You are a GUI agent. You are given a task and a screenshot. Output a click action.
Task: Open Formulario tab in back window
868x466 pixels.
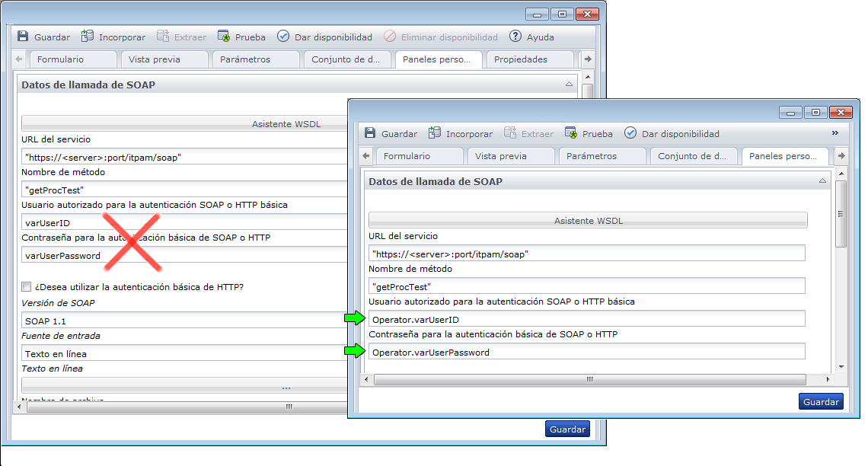point(73,59)
